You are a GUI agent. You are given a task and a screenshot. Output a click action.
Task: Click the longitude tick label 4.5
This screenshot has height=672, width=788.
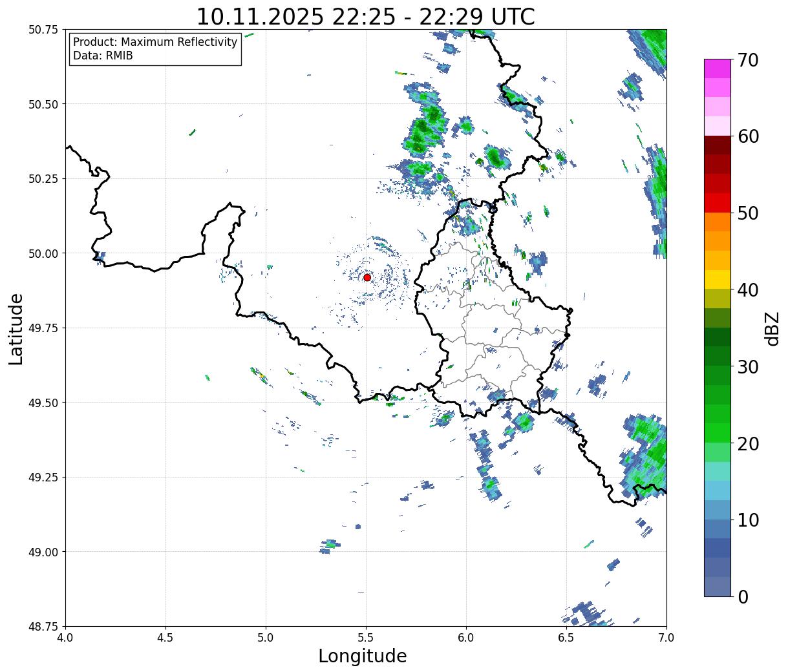[165, 637]
